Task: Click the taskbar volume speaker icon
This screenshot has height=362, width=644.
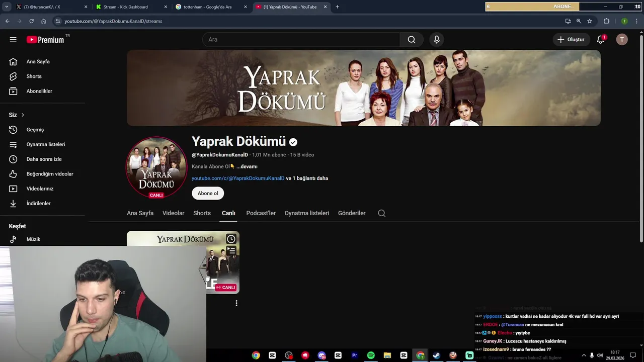Action: coord(600,355)
